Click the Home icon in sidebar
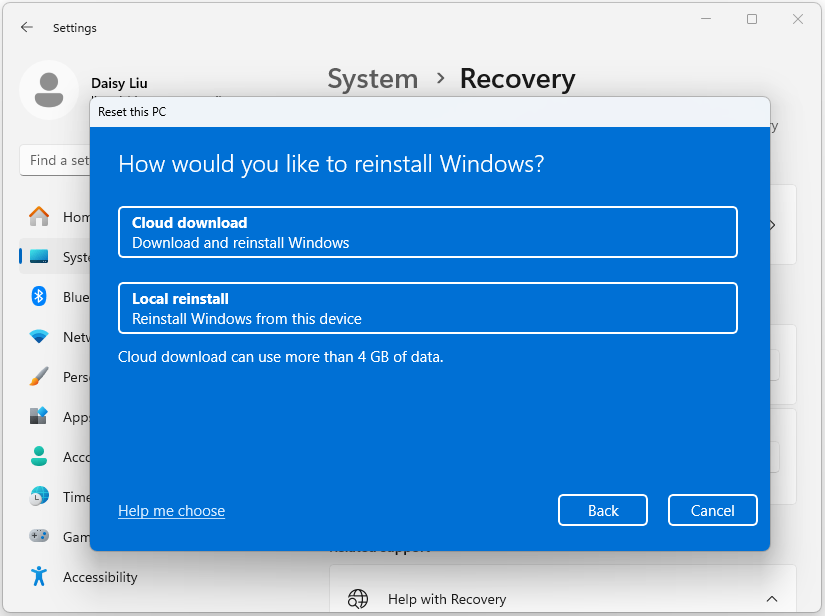 pyautogui.click(x=39, y=217)
